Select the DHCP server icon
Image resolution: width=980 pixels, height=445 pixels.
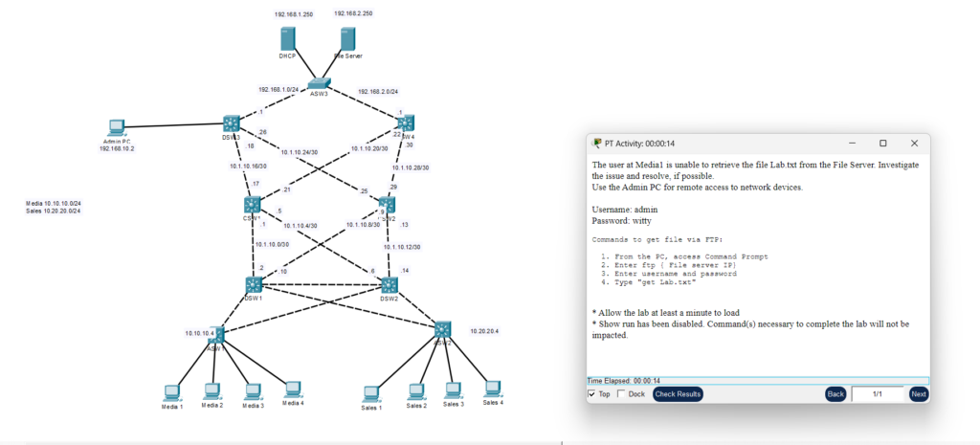(289, 39)
